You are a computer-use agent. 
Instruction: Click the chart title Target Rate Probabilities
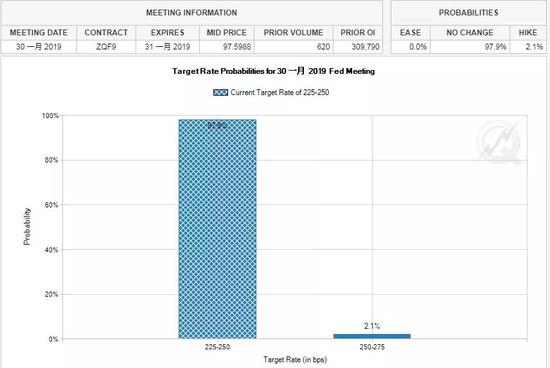coord(273,71)
